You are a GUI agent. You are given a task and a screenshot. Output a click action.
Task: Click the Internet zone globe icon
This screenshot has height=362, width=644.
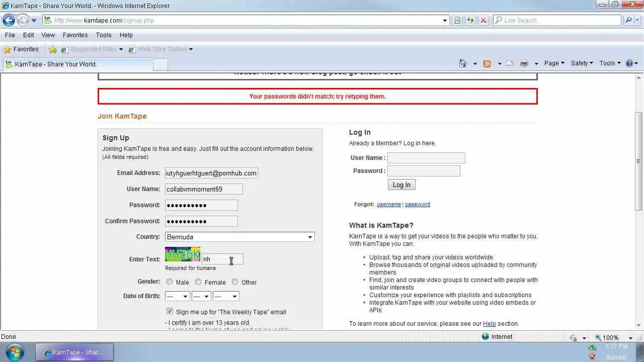[x=486, y=336]
